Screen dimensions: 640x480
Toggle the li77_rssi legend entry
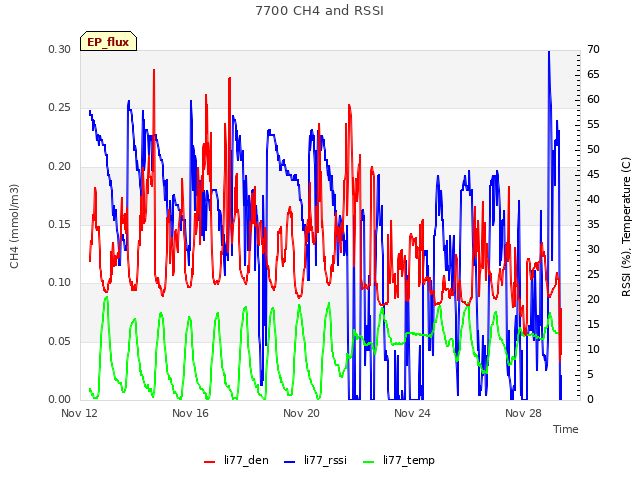click(x=315, y=460)
